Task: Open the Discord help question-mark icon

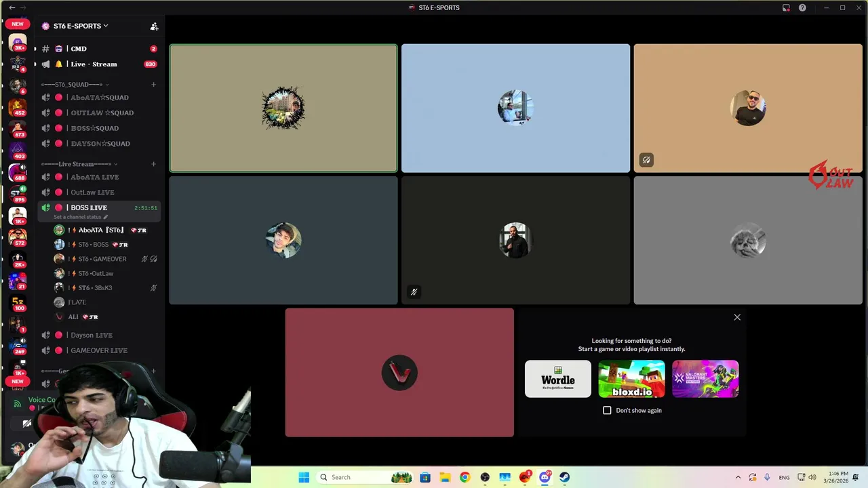Action: click(x=802, y=7)
